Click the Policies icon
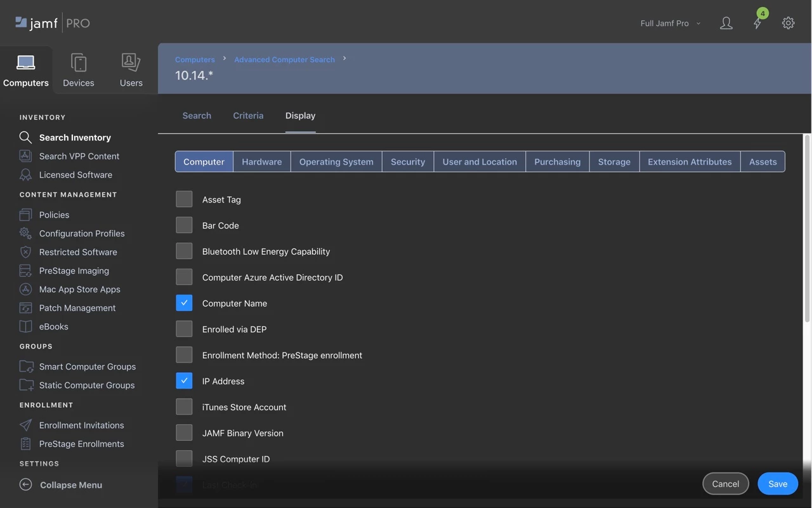Viewport: 812px width, 508px height. point(25,215)
